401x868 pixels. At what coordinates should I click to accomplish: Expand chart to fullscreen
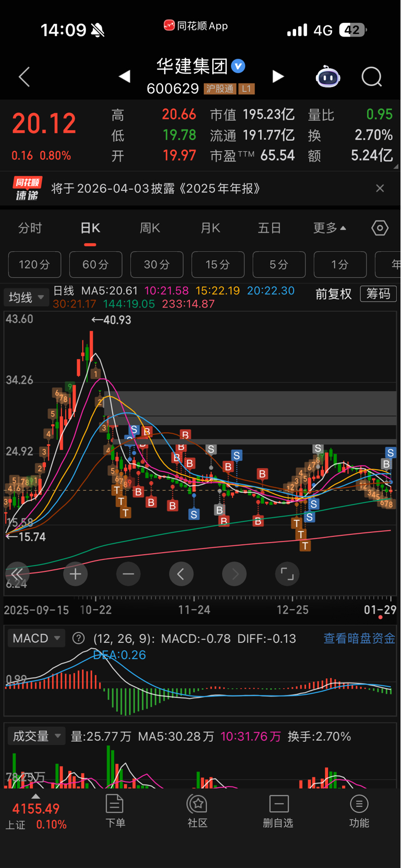287,574
